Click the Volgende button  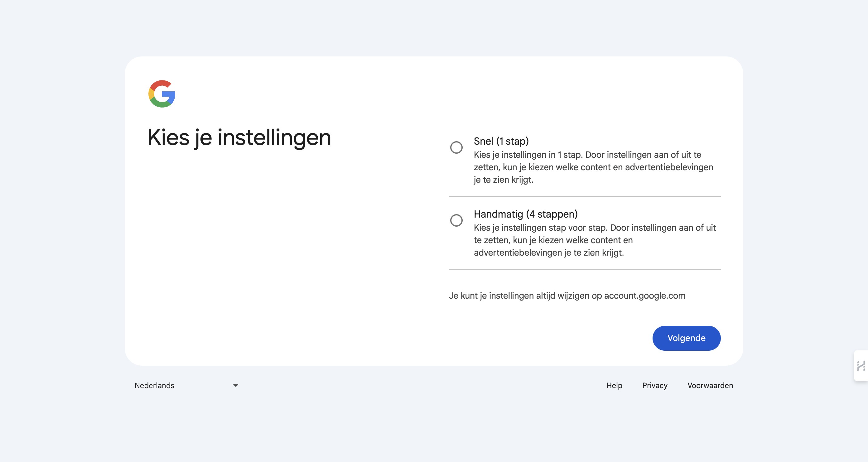tap(686, 338)
